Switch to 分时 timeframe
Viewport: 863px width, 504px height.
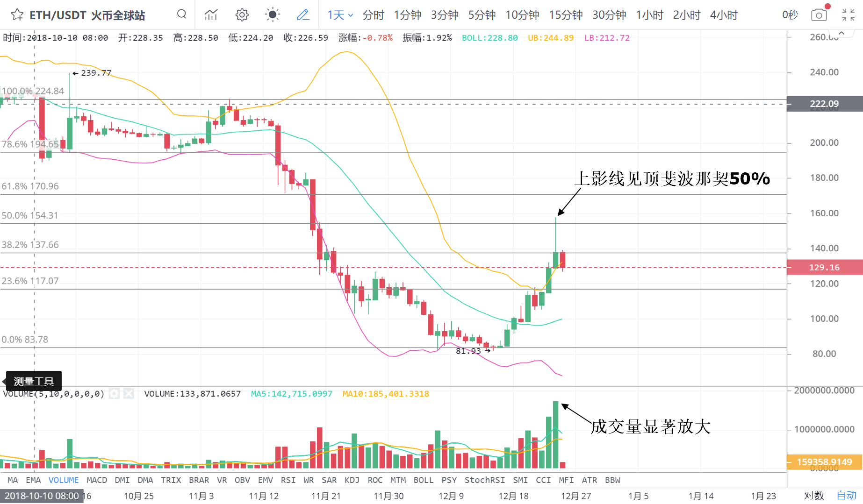pyautogui.click(x=373, y=15)
